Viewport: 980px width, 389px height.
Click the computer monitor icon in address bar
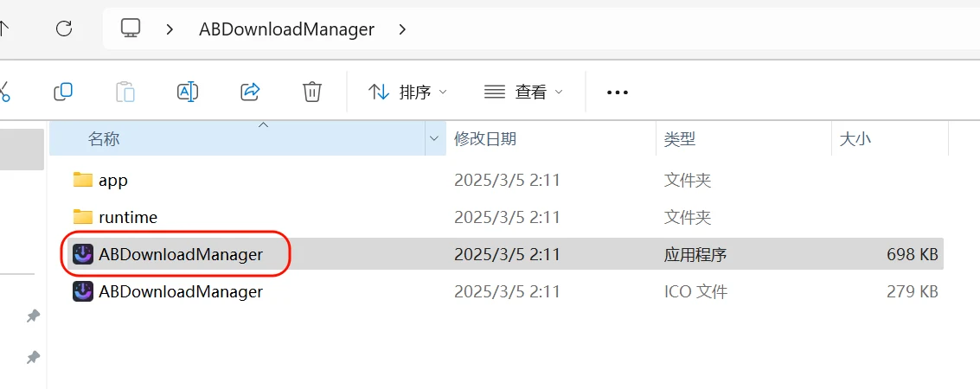pos(131,29)
